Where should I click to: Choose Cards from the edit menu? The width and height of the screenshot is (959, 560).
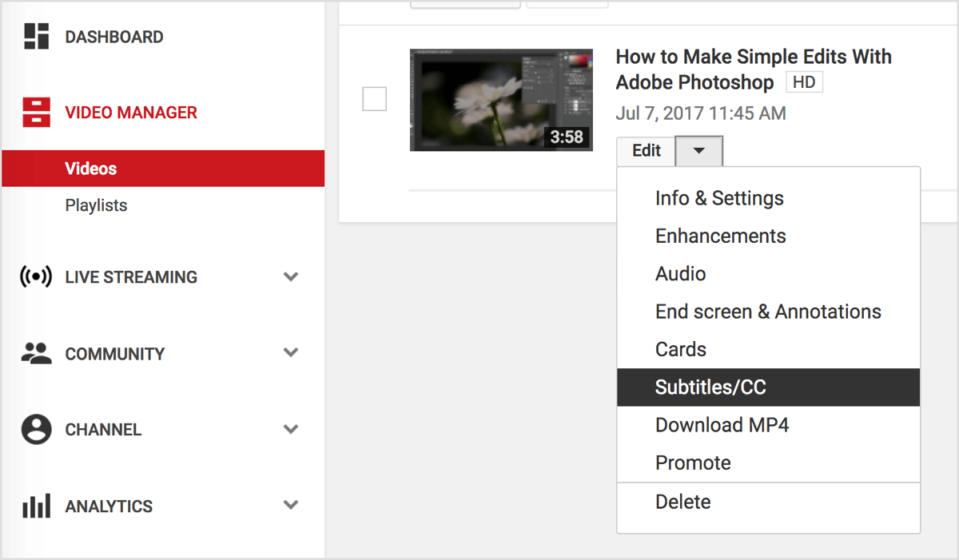click(768, 349)
